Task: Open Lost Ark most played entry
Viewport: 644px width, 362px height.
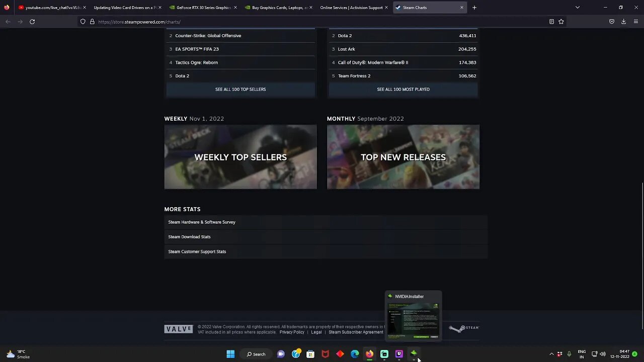Action: (403, 49)
